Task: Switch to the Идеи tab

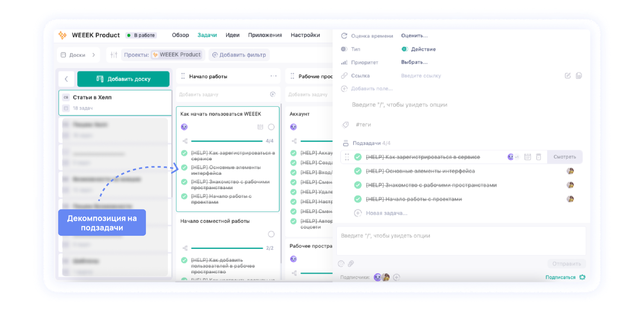Action: (232, 35)
